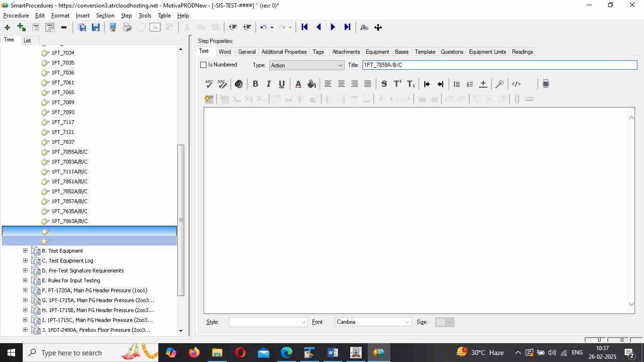Click the four-way move arrows icon
The height and width of the screenshot is (362, 644).
click(x=378, y=27)
